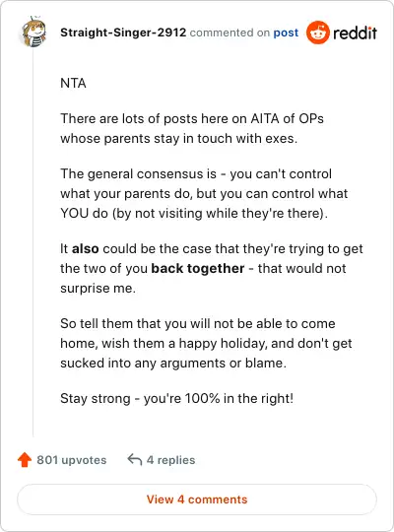Screen dimensions: 394x532
Task: Follow the blue 'post' link
Action: tap(286, 33)
